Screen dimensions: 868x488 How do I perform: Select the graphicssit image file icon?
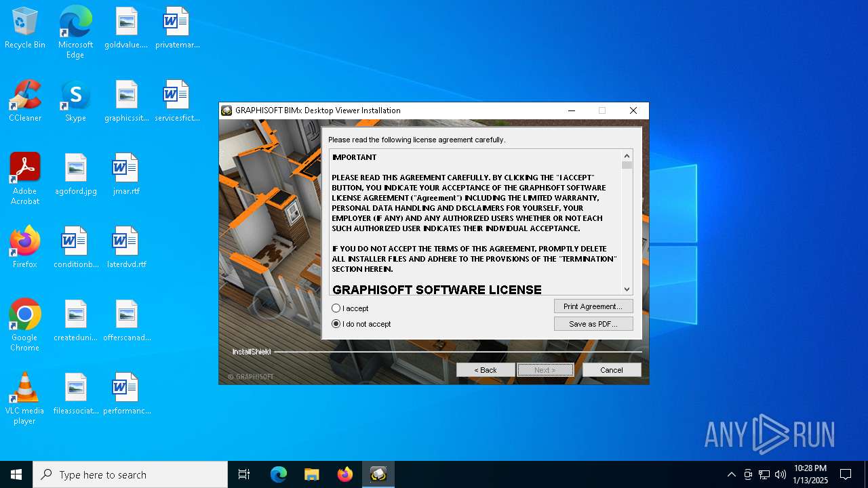(126, 102)
